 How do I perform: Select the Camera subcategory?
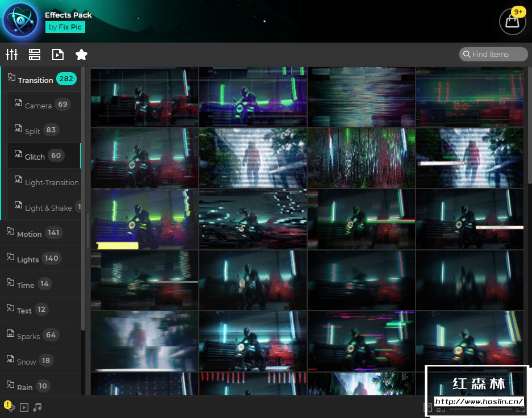coord(44,104)
